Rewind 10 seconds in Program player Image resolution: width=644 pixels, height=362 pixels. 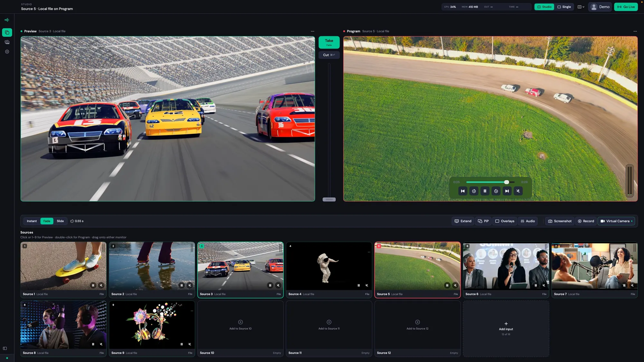click(x=474, y=191)
